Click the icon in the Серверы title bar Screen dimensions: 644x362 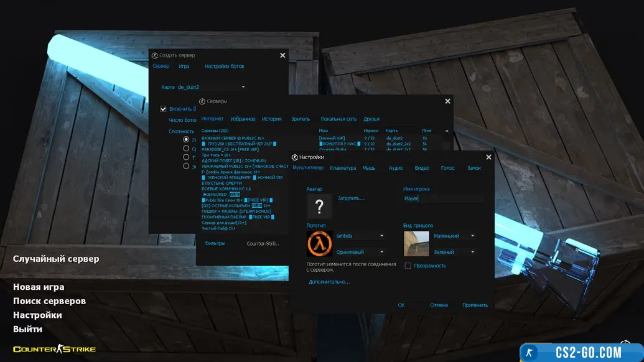[x=202, y=101]
